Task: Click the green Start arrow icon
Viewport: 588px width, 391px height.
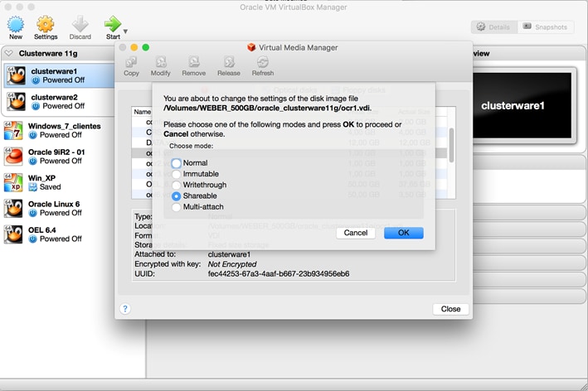Action: click(x=113, y=24)
